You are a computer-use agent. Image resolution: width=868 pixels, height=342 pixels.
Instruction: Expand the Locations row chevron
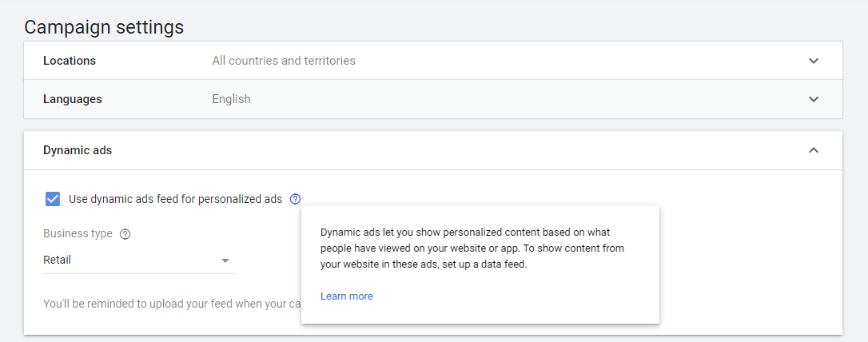click(x=814, y=61)
